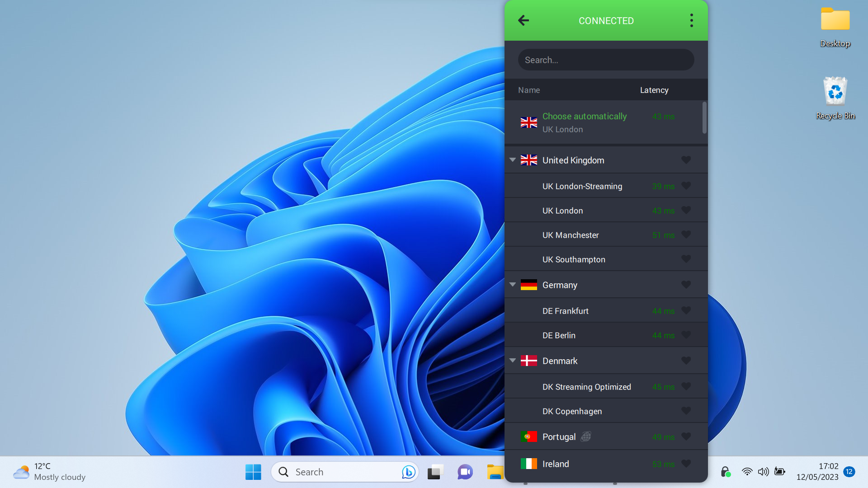The width and height of the screenshot is (868, 488).
Task: Click the server list scrollbar thumb
Action: (704, 117)
